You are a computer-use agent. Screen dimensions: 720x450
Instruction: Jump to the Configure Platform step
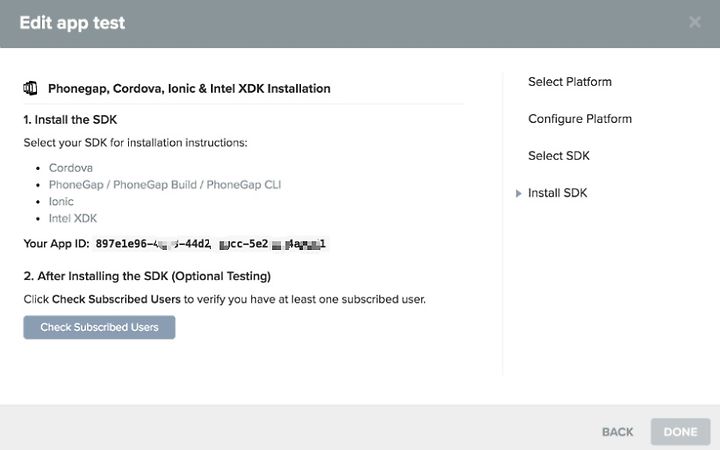tap(580, 119)
